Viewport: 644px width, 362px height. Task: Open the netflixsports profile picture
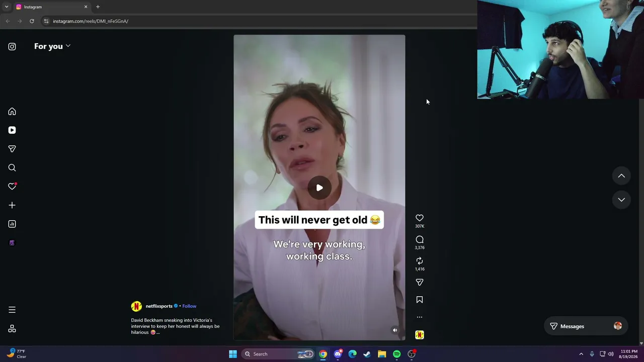point(136,306)
